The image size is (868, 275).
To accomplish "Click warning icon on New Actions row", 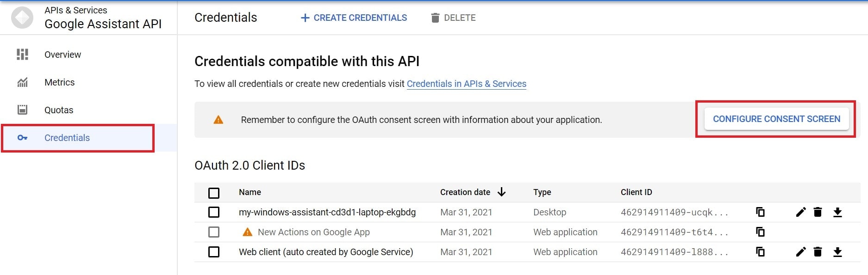I will (248, 232).
